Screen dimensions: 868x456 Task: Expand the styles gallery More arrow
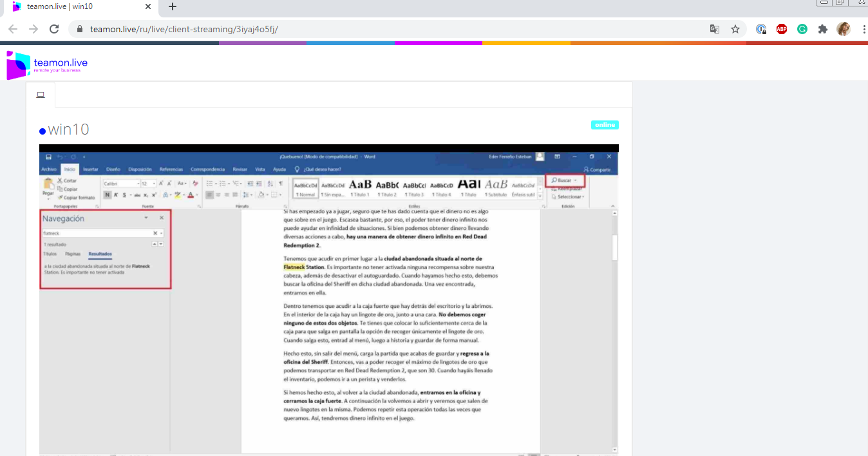[540, 196]
